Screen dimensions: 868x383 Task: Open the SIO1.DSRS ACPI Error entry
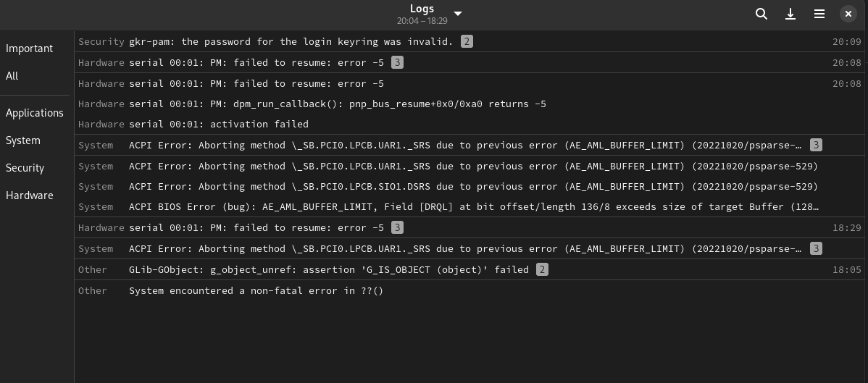(x=471, y=186)
